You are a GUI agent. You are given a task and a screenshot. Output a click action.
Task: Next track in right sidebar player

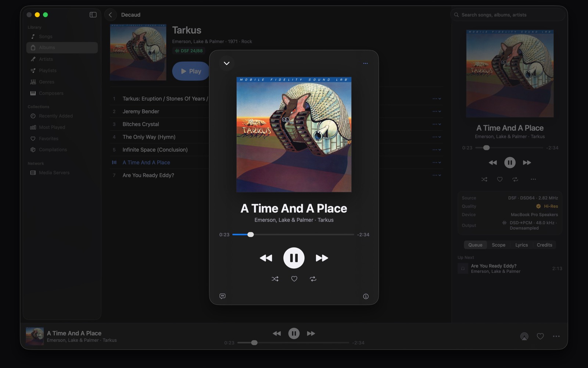(x=527, y=163)
